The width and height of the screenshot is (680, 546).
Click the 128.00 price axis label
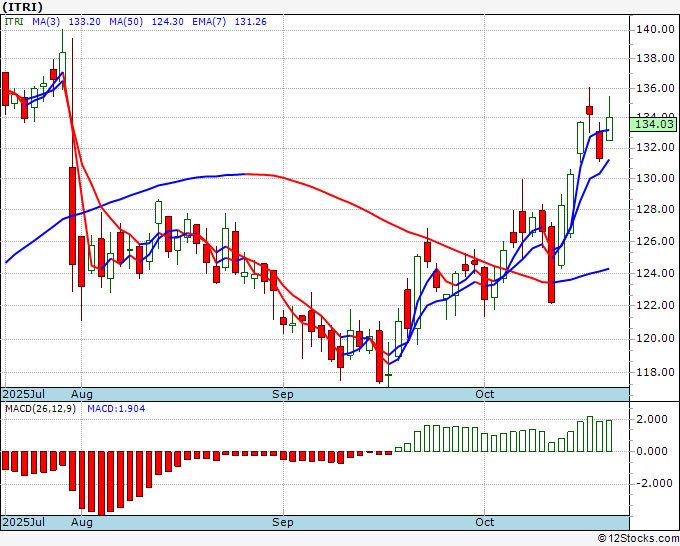655,209
